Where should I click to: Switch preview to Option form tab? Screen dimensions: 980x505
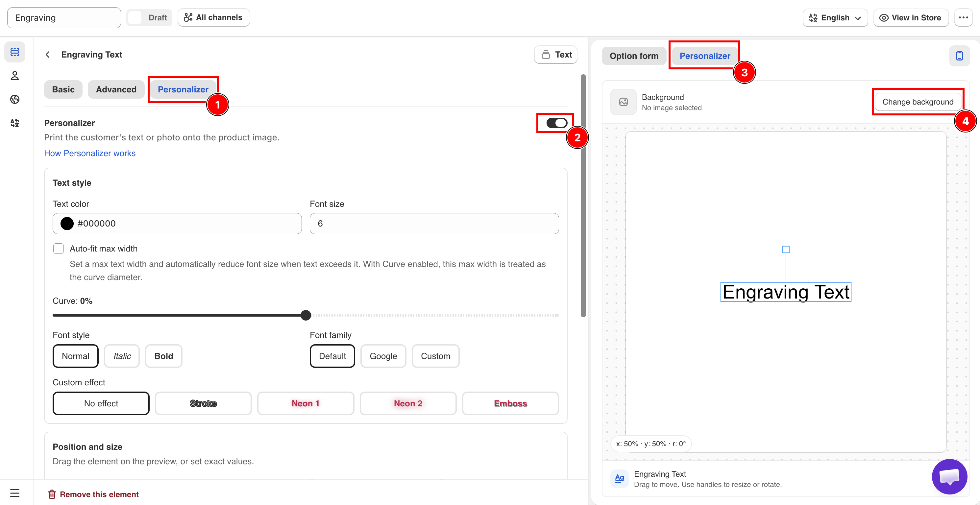(x=634, y=56)
